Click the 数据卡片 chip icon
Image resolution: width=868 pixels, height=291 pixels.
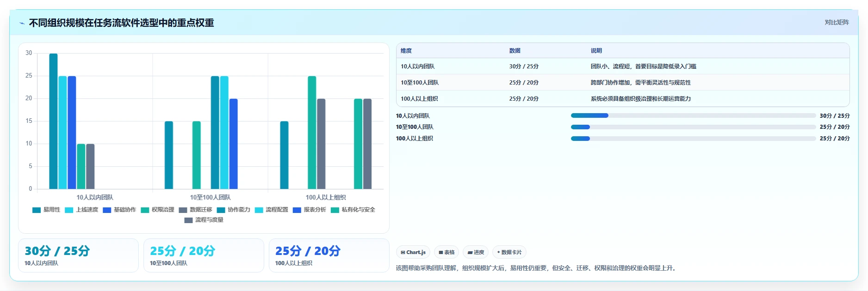click(498, 252)
